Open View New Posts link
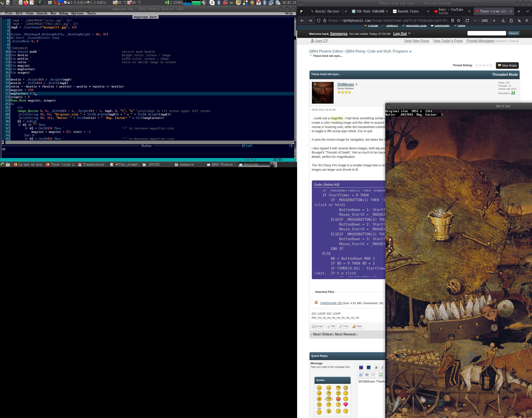 416,41
